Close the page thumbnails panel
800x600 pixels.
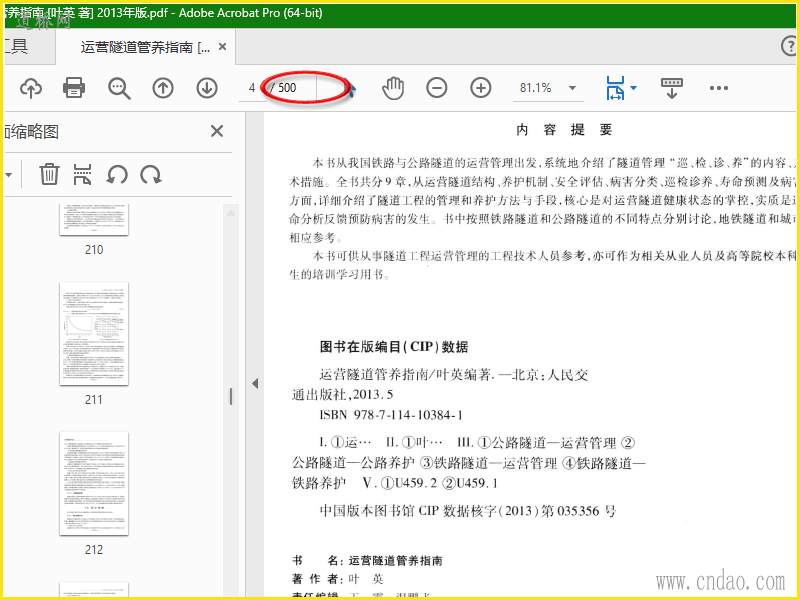[217, 131]
